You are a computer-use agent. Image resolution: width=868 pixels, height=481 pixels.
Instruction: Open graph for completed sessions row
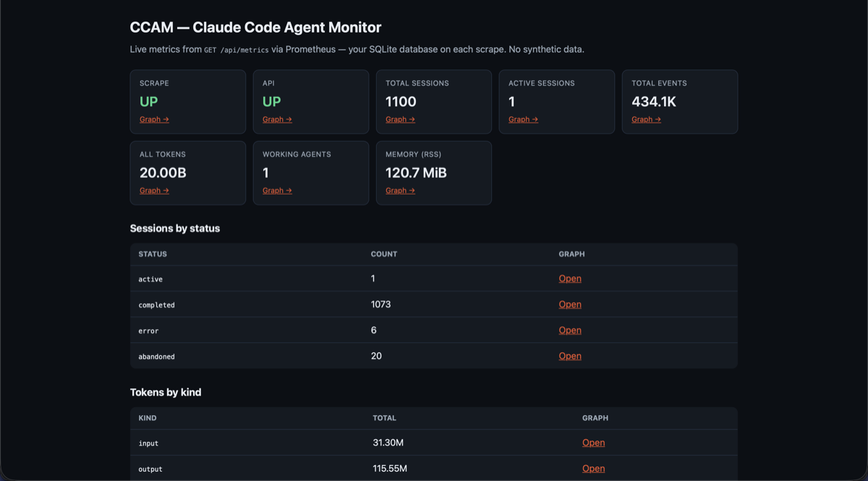pyautogui.click(x=570, y=305)
